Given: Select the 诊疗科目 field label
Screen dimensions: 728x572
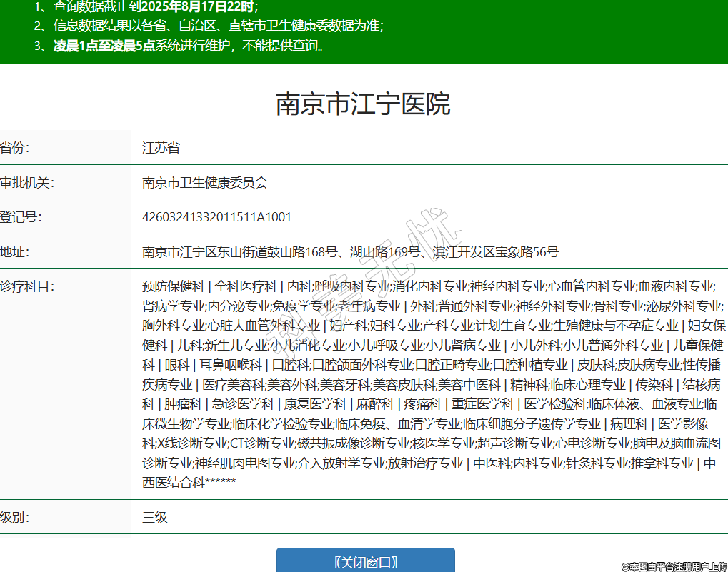Looking at the screenshot, I should coord(26,286).
